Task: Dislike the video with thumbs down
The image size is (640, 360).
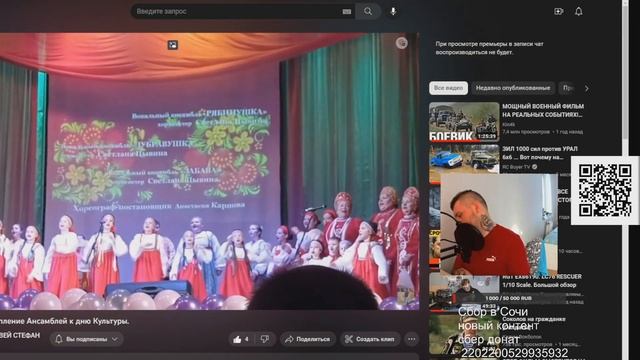Action: click(265, 339)
